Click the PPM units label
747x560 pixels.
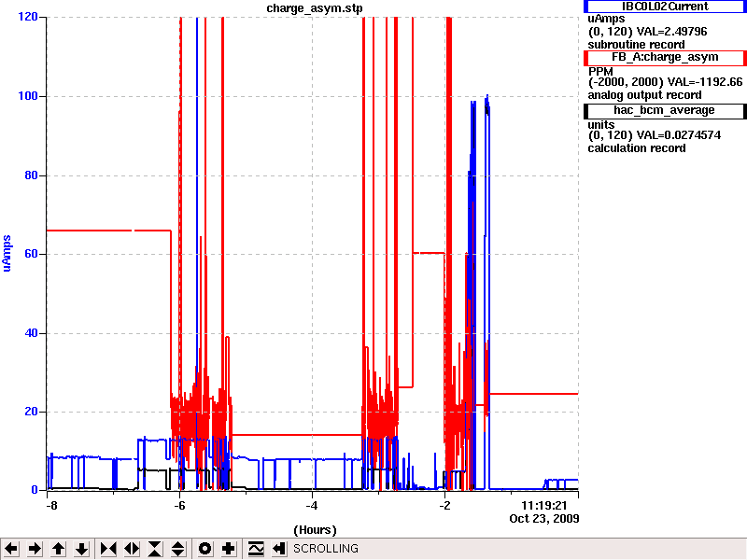pyautogui.click(x=600, y=72)
